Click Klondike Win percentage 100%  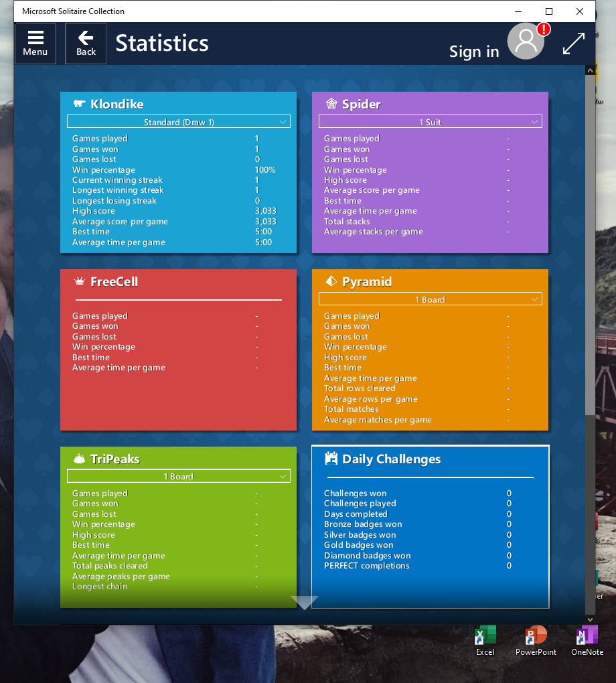[265, 170]
